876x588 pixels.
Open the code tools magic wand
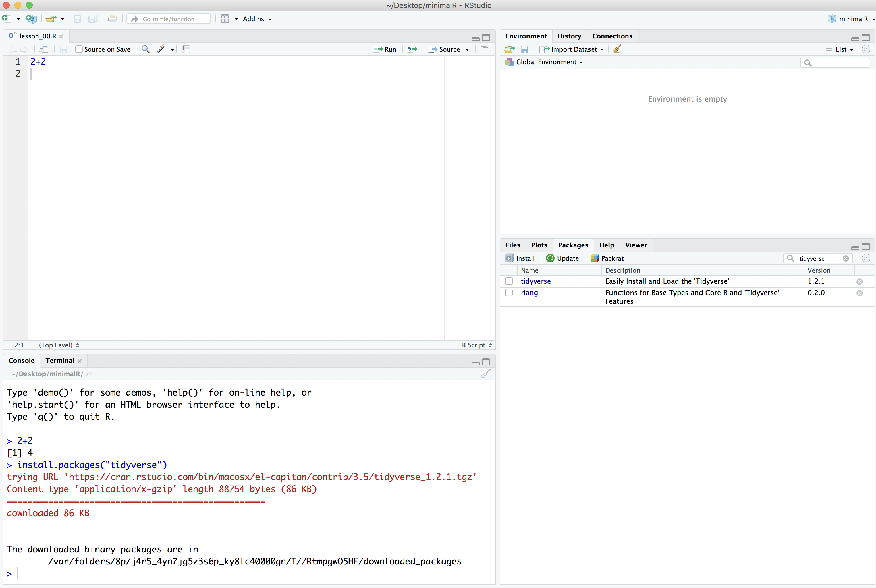pyautogui.click(x=162, y=49)
